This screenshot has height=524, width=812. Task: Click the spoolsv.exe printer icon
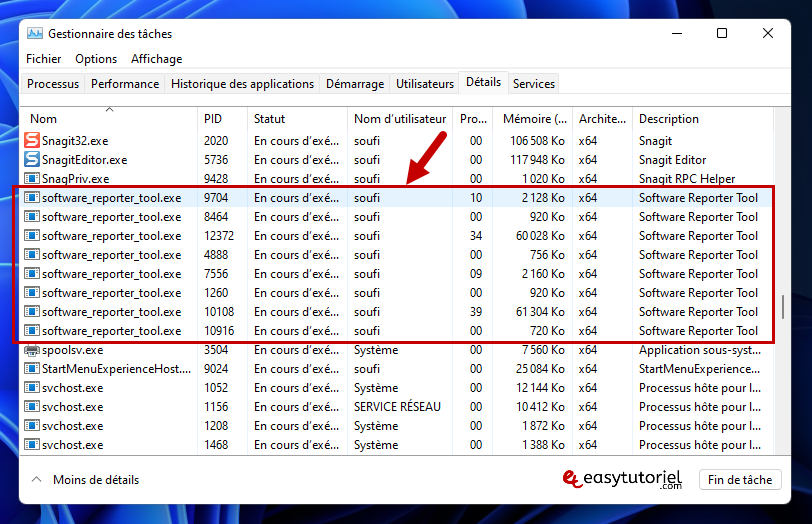32,350
